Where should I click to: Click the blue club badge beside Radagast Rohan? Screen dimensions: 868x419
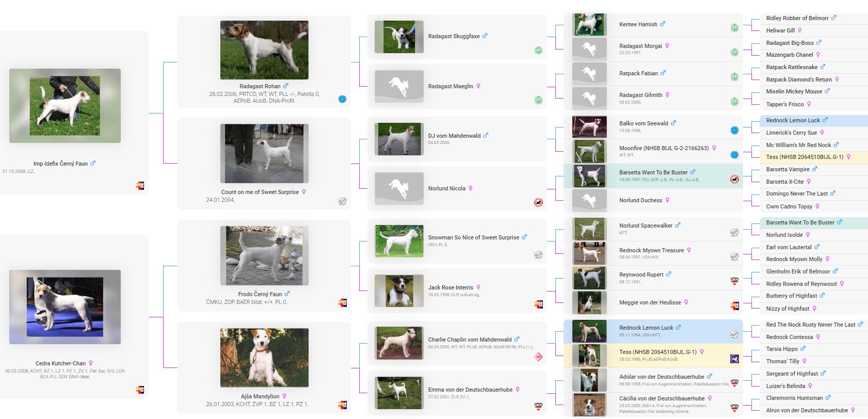pyautogui.click(x=342, y=99)
